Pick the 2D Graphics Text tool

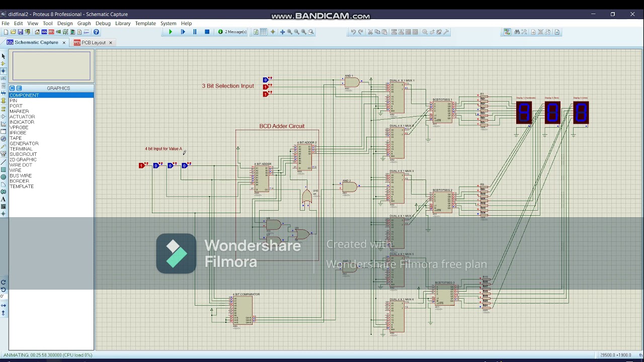click(3, 199)
